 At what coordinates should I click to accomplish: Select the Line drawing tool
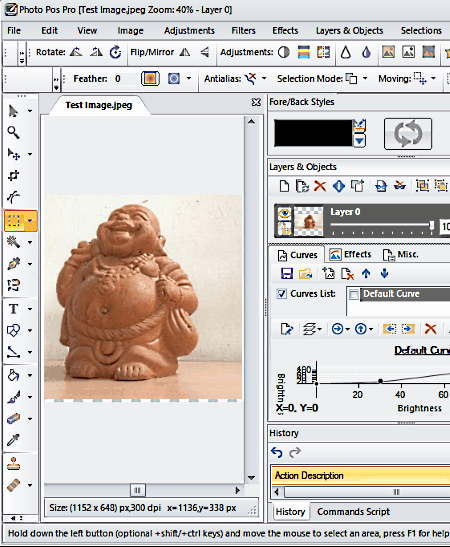[13, 352]
